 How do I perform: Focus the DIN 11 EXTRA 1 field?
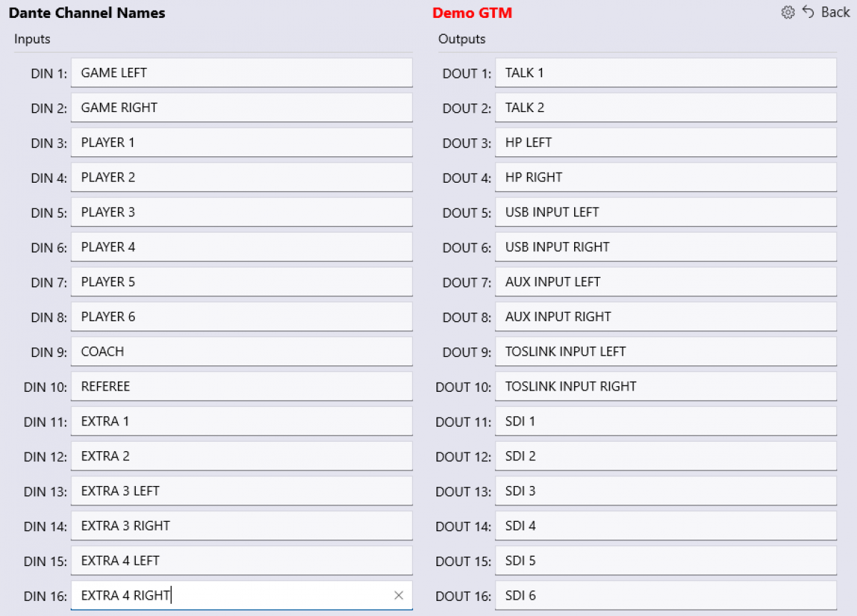pyautogui.click(x=241, y=421)
